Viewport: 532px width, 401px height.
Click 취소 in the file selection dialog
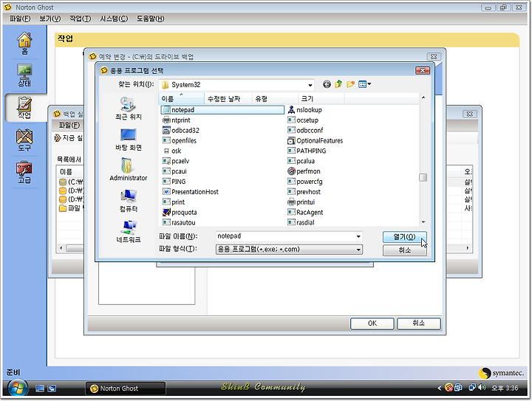(404, 250)
